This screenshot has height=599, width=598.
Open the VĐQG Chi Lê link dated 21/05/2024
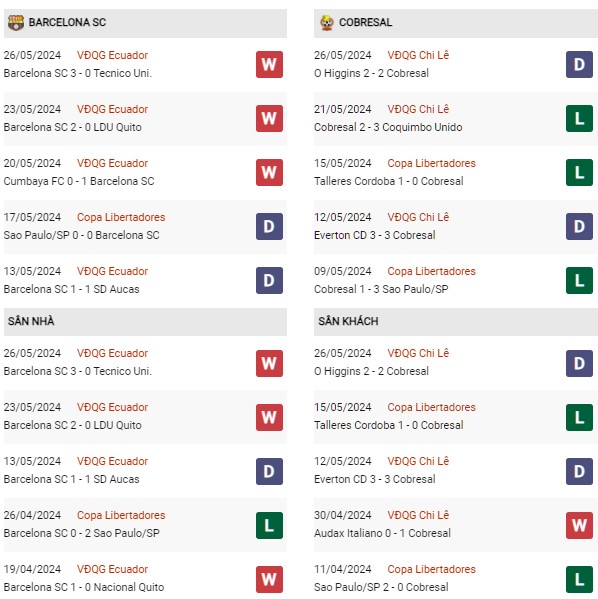pos(418,109)
